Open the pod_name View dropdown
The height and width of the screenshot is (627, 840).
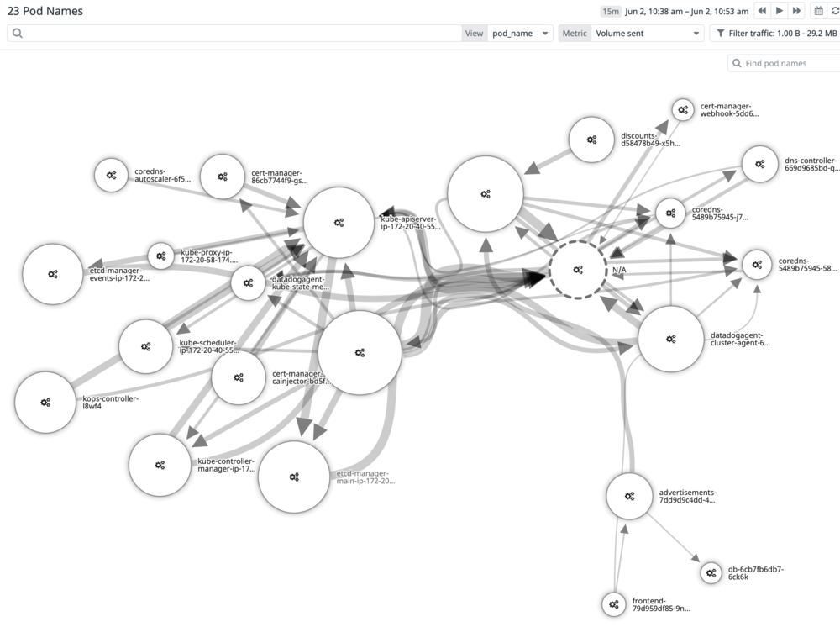pos(522,33)
